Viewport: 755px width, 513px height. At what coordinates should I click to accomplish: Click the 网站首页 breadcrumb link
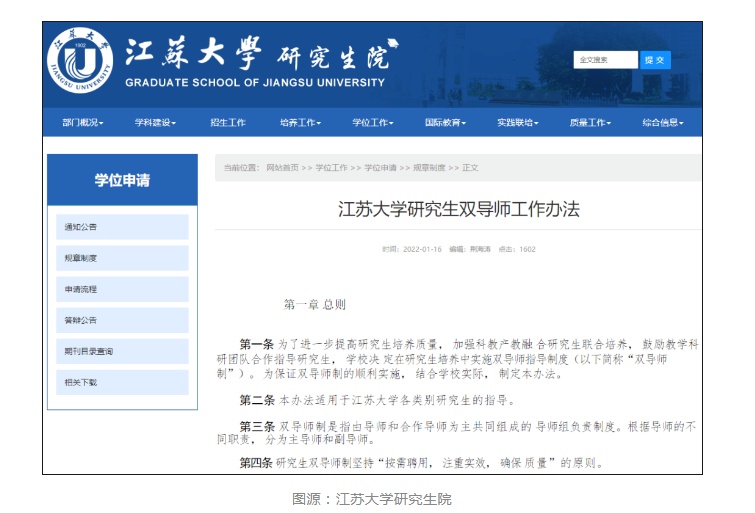(283, 168)
